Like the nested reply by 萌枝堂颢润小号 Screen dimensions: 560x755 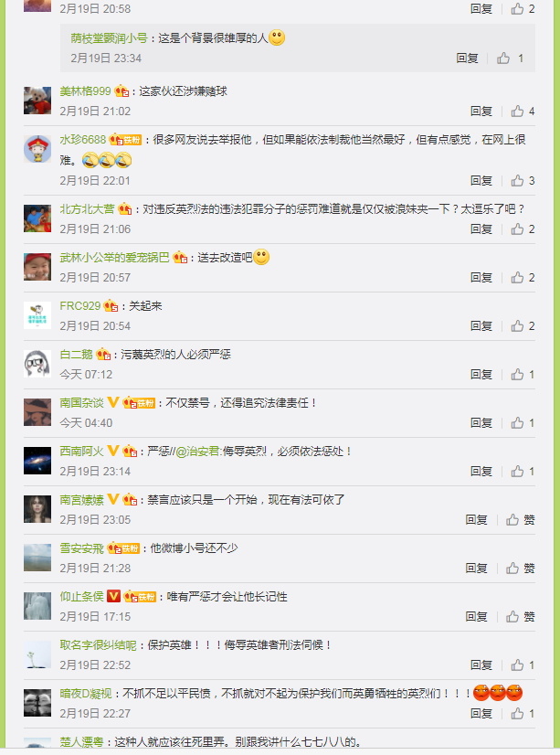[510, 58]
